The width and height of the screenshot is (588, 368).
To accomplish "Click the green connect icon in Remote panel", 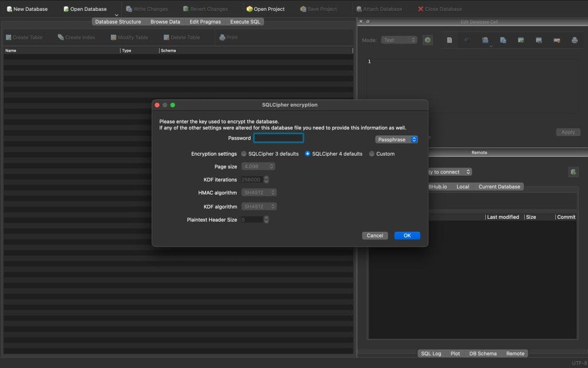I will pyautogui.click(x=572, y=172).
